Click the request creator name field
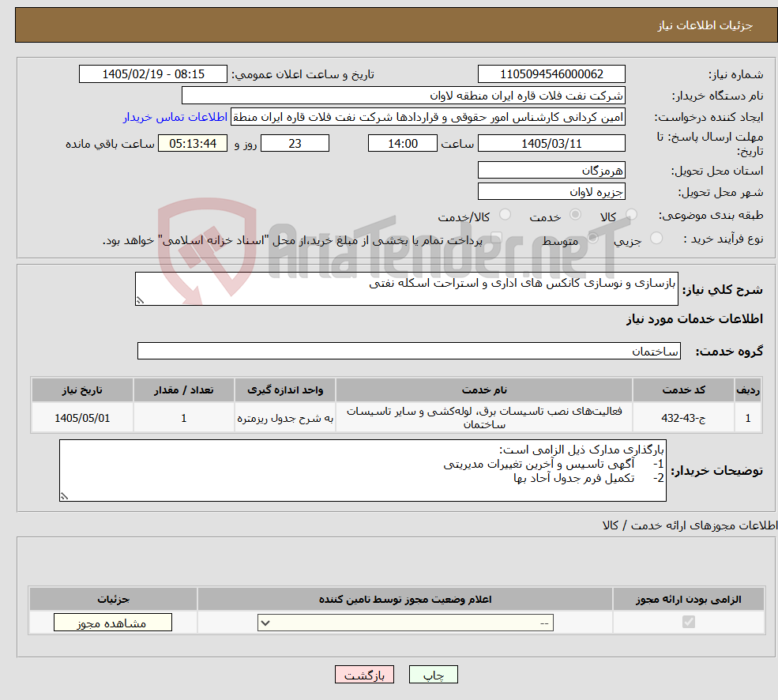 point(427,117)
